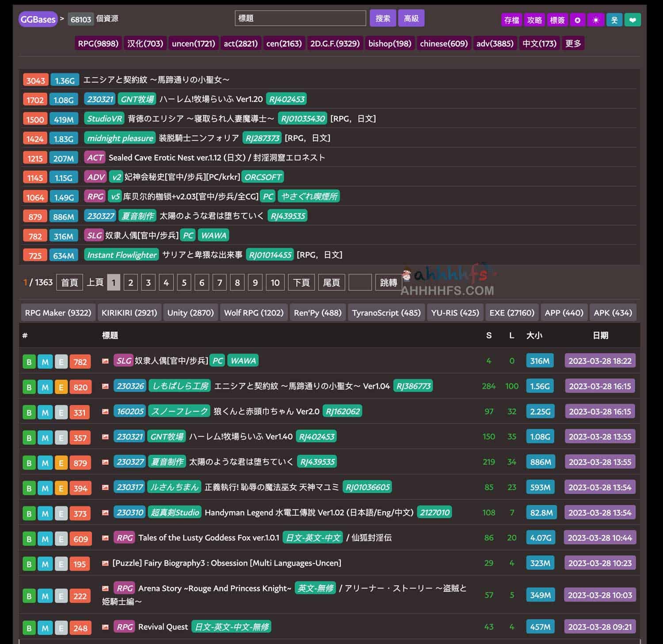Click the image icon in the Arena Story row
The height and width of the screenshot is (644, 663).
click(x=105, y=588)
